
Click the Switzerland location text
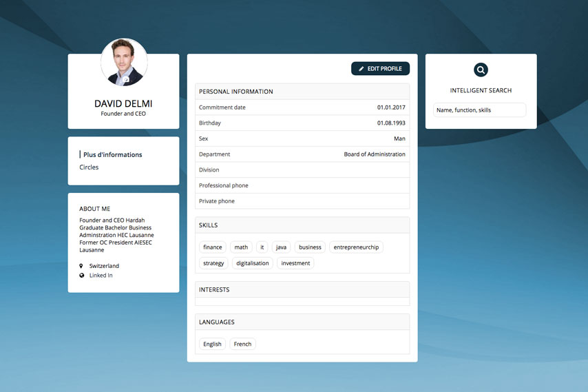pos(104,266)
